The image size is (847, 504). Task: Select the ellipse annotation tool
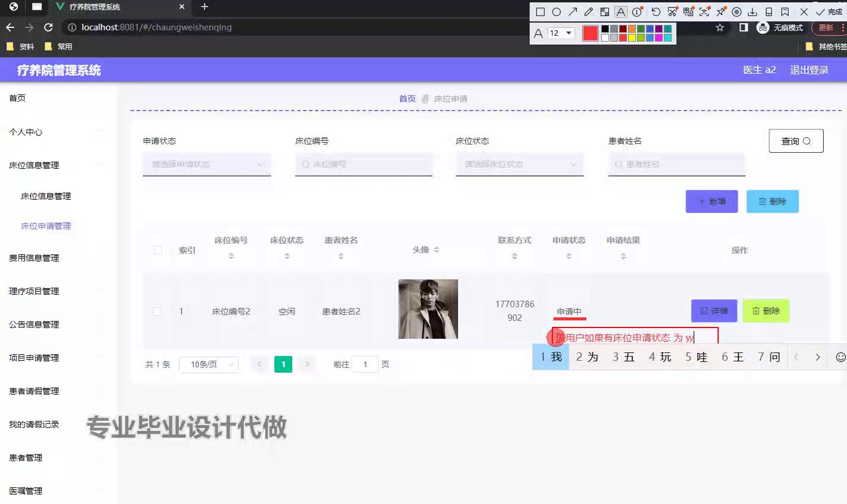[x=556, y=12]
